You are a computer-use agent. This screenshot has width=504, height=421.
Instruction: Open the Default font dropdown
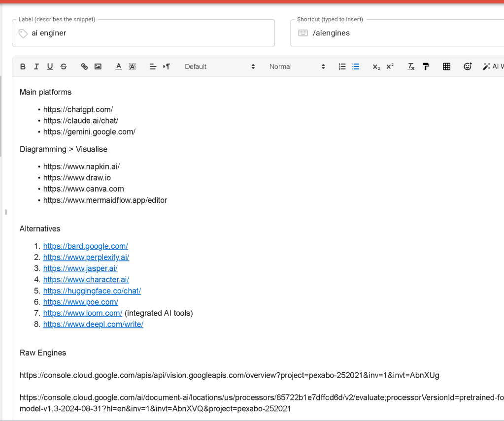[220, 66]
